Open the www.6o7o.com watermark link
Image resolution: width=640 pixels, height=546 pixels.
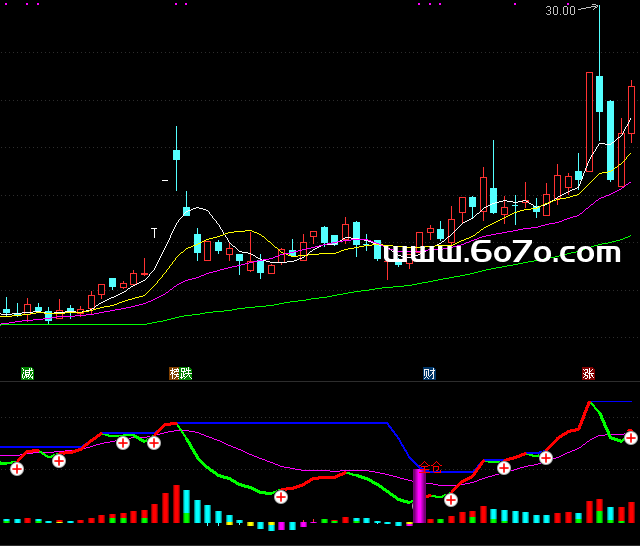(x=501, y=254)
